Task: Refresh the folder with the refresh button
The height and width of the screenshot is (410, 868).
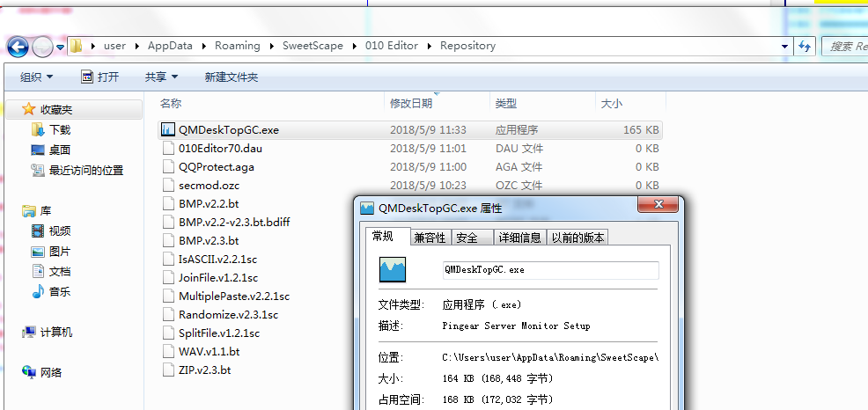Action: point(805,47)
